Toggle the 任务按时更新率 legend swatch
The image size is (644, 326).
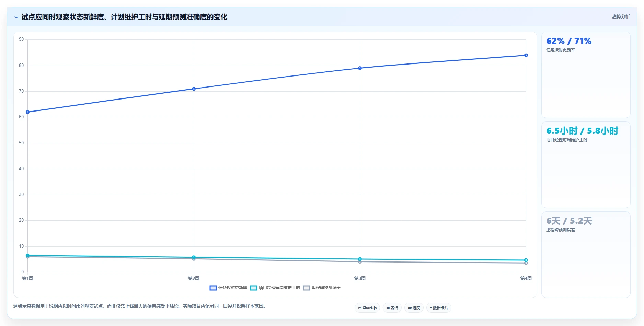pos(213,288)
